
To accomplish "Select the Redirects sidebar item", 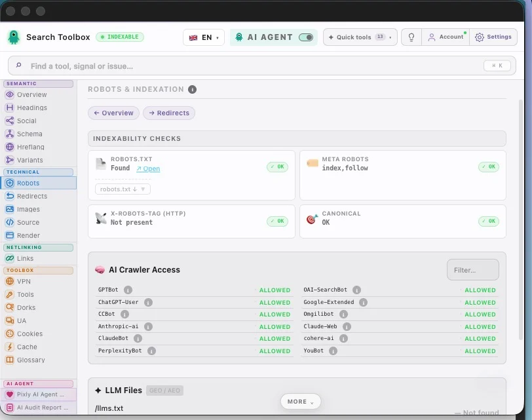I will pyautogui.click(x=39, y=196).
